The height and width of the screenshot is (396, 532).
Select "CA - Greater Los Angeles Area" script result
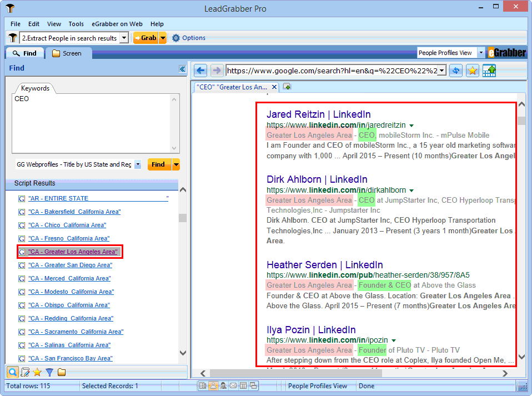(x=73, y=252)
